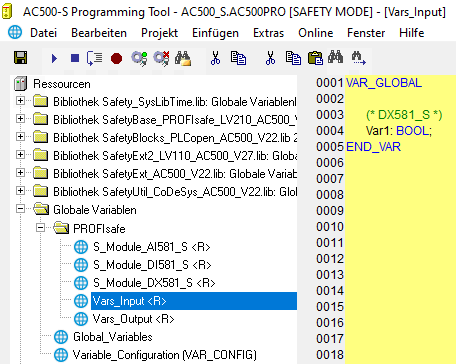Click code line Var1: BOOL in editor
Image resolution: width=456 pixels, height=364 pixels.
click(x=399, y=131)
